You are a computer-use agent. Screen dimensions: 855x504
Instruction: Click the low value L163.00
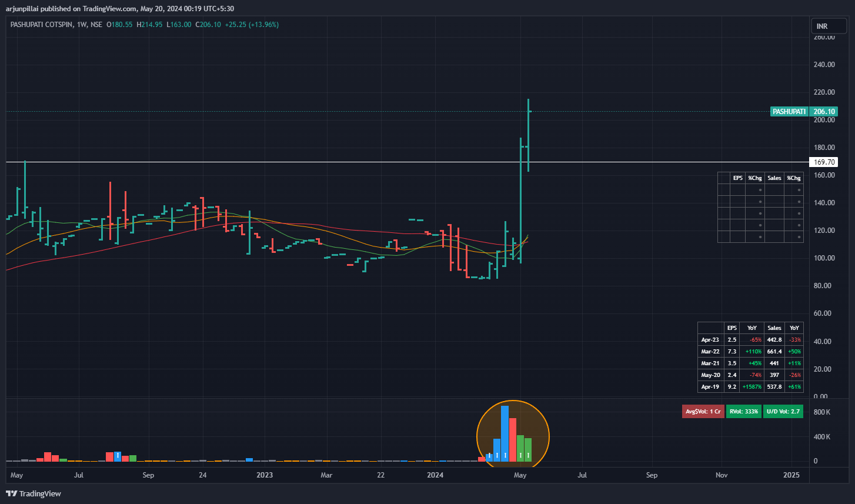179,25
